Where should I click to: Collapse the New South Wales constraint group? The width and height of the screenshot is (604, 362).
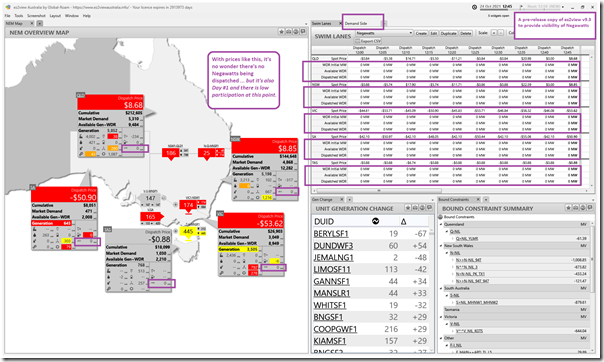pyautogui.click(x=441, y=246)
